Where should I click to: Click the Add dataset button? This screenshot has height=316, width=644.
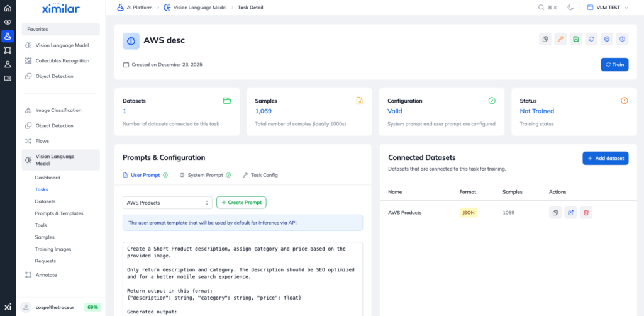(606, 158)
